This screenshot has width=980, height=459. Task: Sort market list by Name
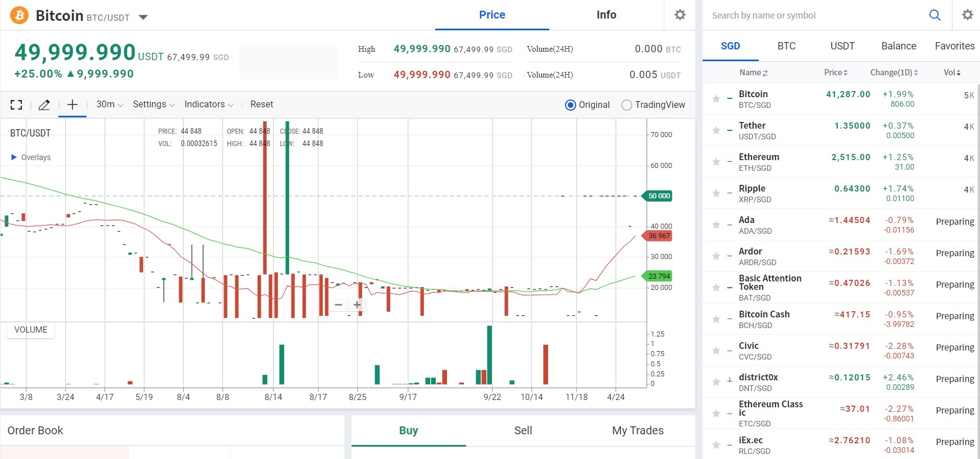pos(754,72)
